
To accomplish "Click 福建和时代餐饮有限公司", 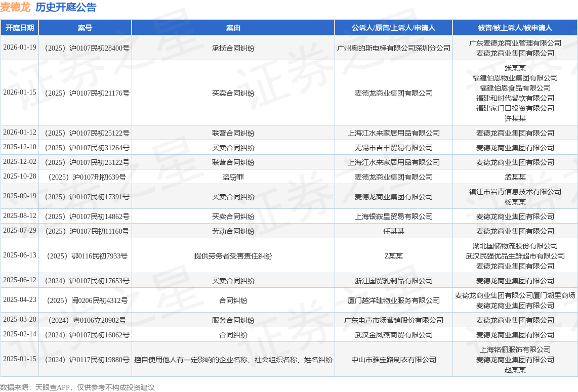I will [515, 98].
